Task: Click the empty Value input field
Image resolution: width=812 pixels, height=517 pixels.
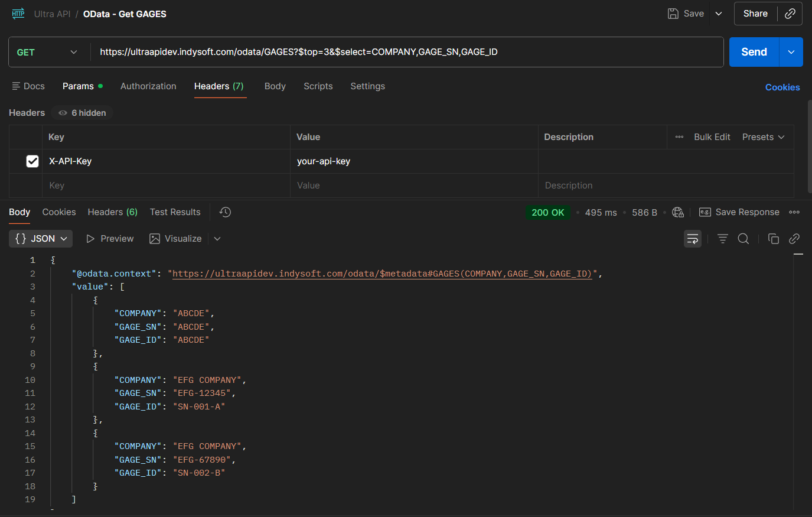Action: (414, 186)
